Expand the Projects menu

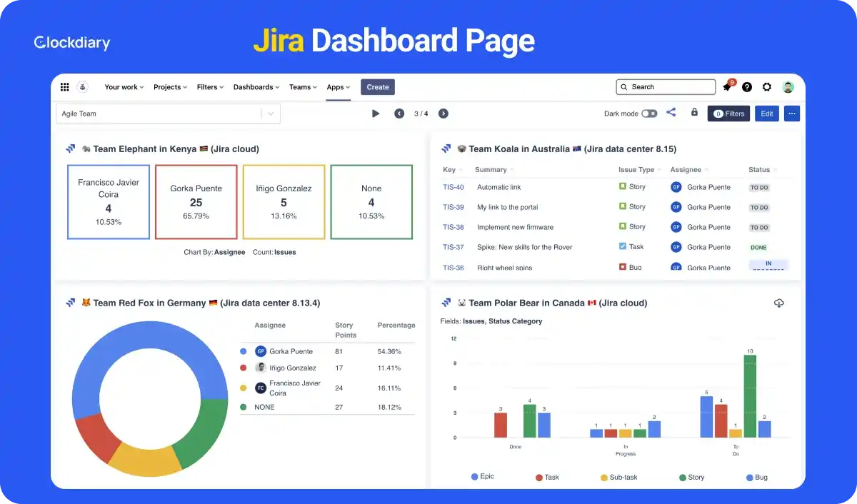point(171,87)
